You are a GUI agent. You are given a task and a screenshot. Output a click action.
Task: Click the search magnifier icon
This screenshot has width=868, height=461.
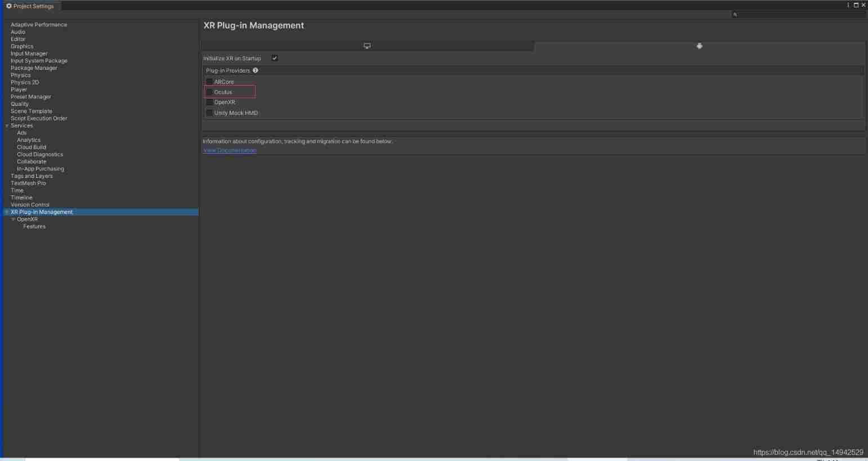click(x=735, y=15)
